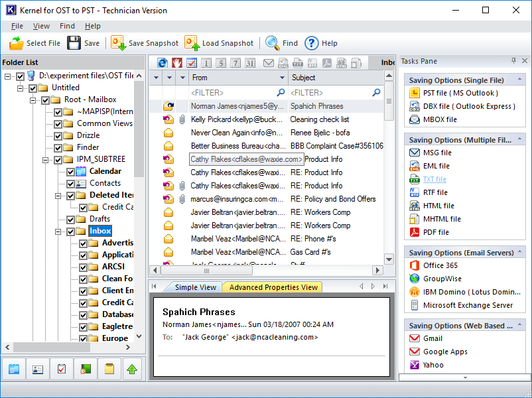
Task: Collapse Saving Options (Email Servers) section
Action: pyautogui.click(x=519, y=252)
